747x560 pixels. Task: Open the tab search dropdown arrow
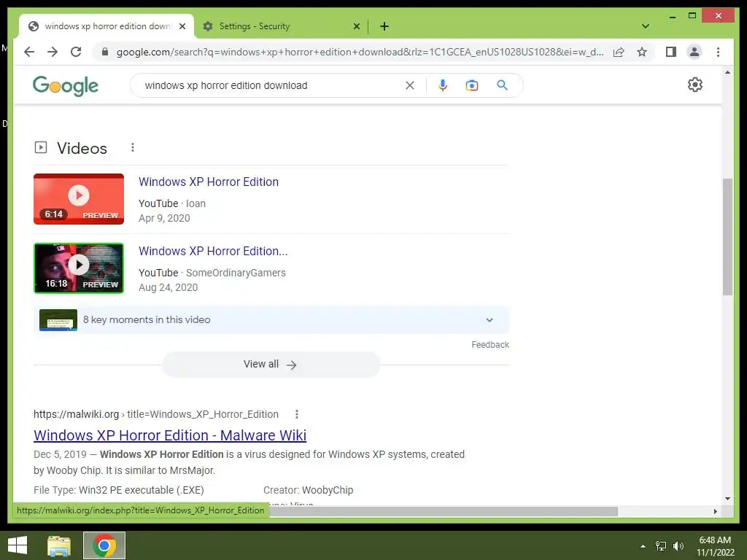click(x=646, y=26)
